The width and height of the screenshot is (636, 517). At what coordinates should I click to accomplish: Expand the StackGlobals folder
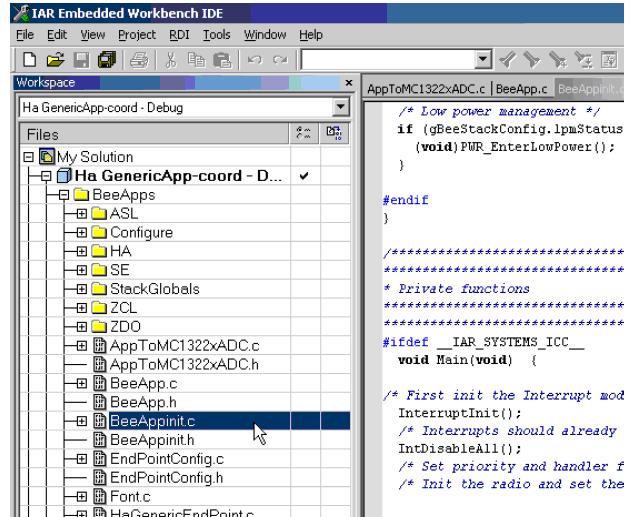click(x=82, y=289)
